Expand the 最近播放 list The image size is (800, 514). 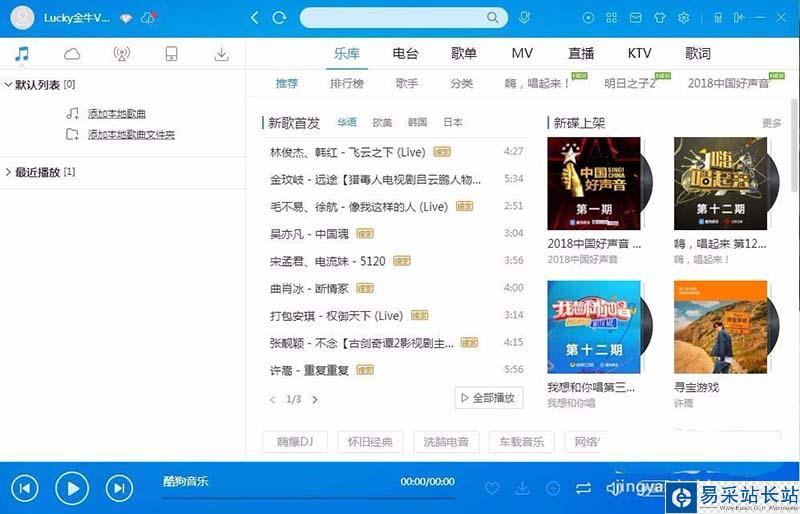(x=8, y=172)
